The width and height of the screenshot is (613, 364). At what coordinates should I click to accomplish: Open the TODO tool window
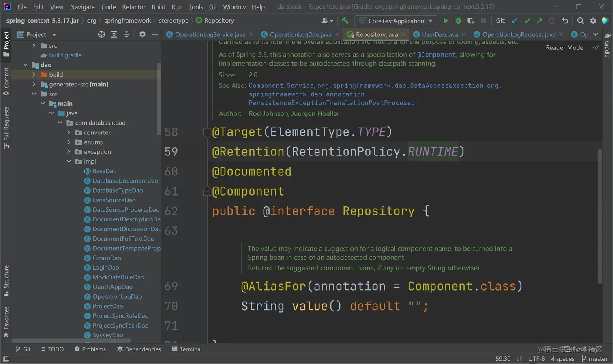click(x=52, y=349)
